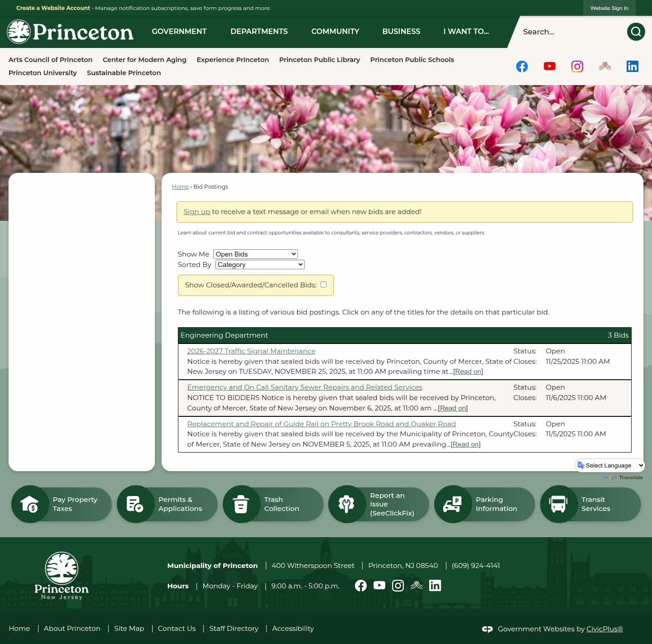Click the LinkedIn icon in the header
The height and width of the screenshot is (644, 652).
pyautogui.click(x=633, y=66)
